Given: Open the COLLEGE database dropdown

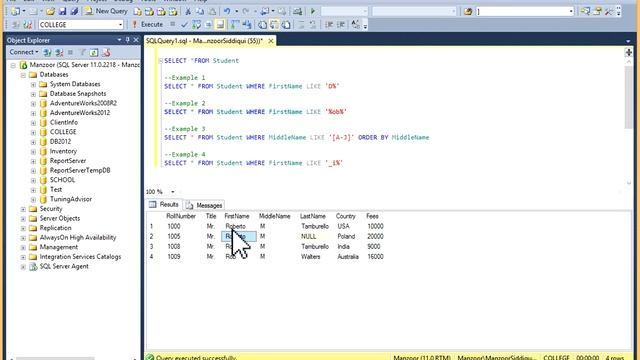Looking at the screenshot, I should coord(120,25).
